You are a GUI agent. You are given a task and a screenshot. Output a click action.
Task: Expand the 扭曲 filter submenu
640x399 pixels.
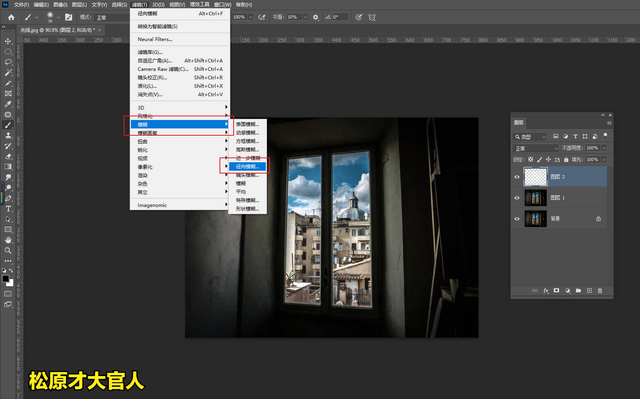(180, 141)
